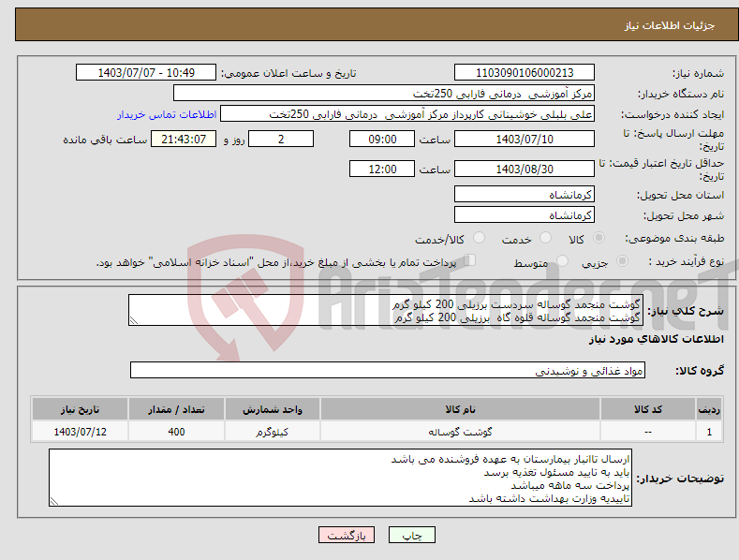Click the چاپ print button
Viewport: 739px width, 560px height.
coord(411,535)
